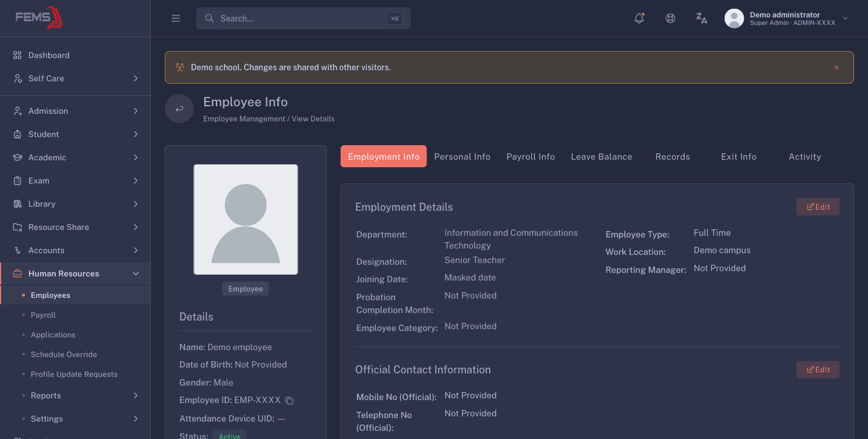
Task: Copy the Employee ID EMP-XXXX
Action: pyautogui.click(x=290, y=401)
